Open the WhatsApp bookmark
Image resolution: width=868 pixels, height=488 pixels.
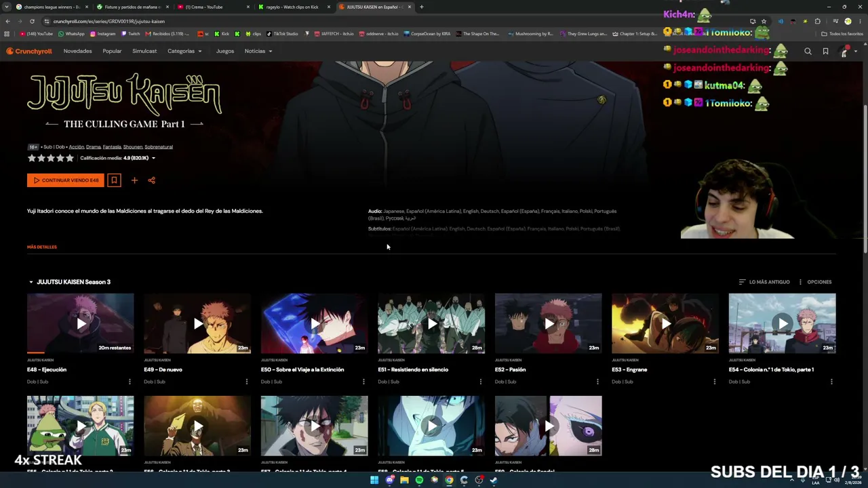(x=72, y=34)
